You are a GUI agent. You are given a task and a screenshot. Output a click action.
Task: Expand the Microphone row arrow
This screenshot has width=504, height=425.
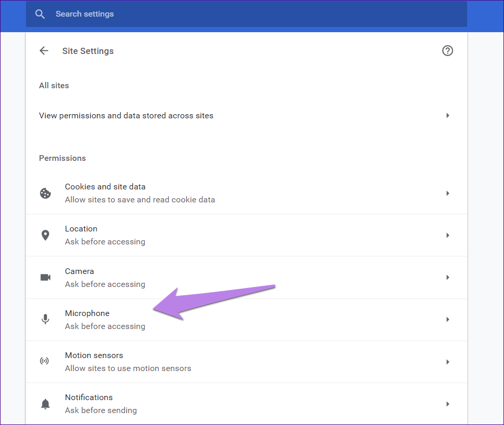447,320
